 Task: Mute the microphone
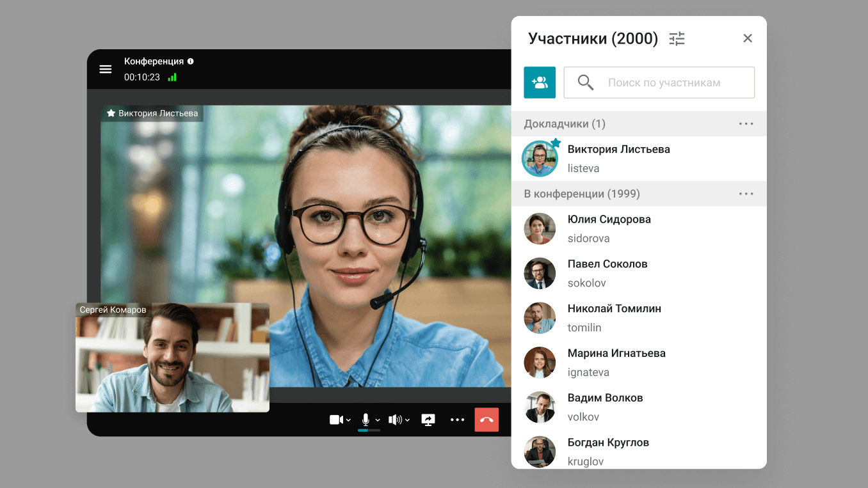[x=366, y=420]
